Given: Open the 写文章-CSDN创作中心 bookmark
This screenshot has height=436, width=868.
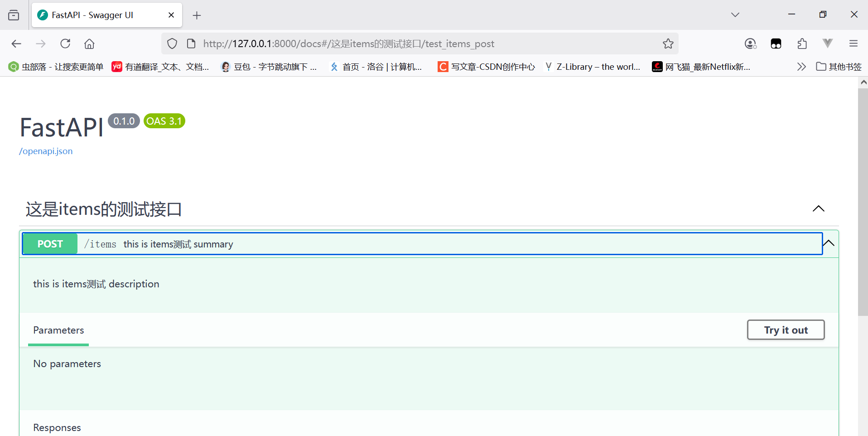Looking at the screenshot, I should coord(486,67).
